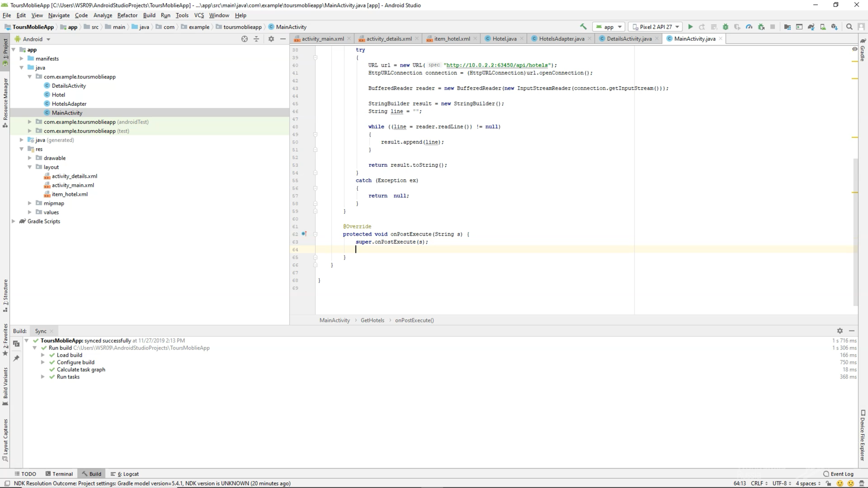Click the user account avatar icon
Screen dimensions: 868x488
point(861,27)
